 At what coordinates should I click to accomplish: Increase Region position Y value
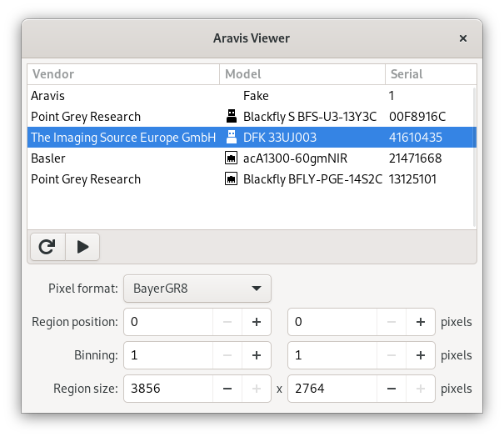tap(421, 322)
